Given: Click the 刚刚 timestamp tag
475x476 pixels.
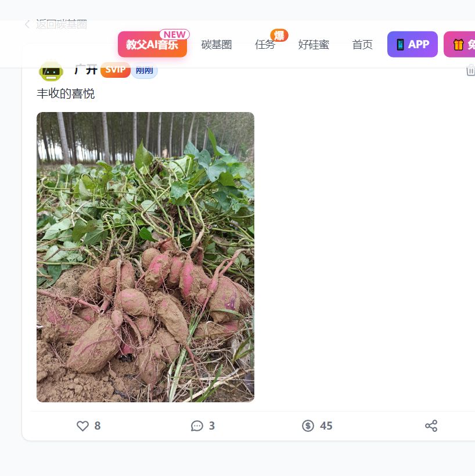Looking at the screenshot, I should (x=144, y=70).
